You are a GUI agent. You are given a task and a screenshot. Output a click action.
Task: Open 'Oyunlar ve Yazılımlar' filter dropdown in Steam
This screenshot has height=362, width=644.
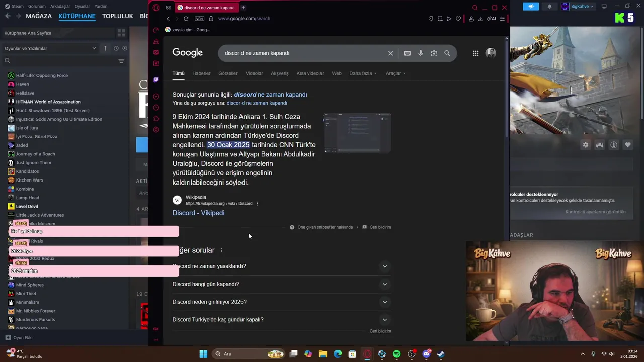[50, 48]
